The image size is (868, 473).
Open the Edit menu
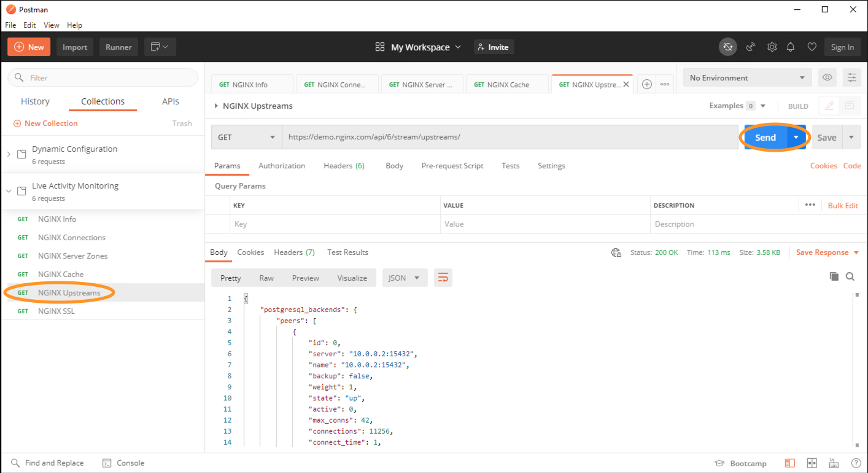coord(29,25)
